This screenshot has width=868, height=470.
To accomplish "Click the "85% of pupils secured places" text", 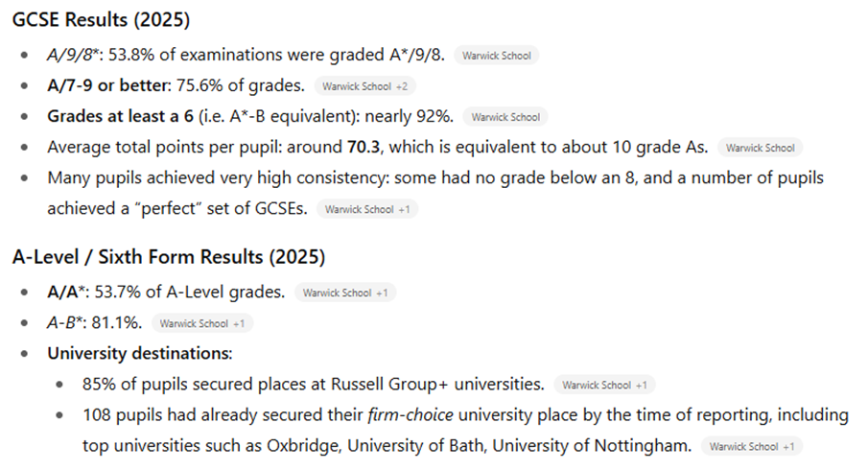I will (197, 384).
